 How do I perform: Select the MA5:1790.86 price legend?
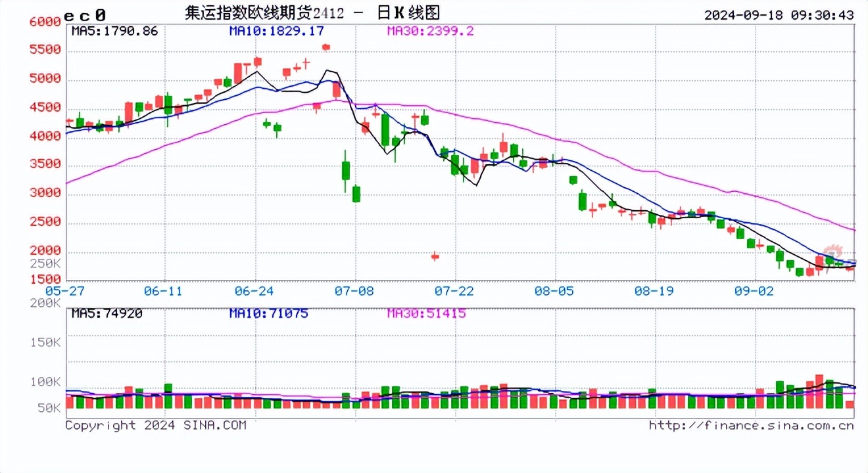pos(114,31)
